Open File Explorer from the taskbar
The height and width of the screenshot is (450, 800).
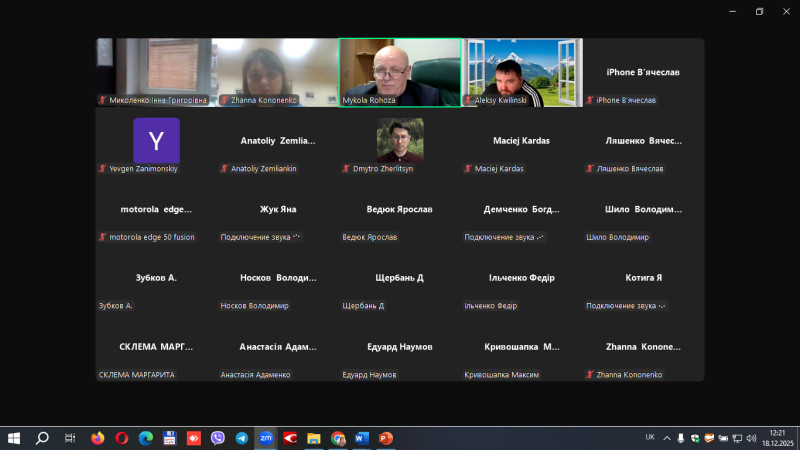(x=314, y=438)
